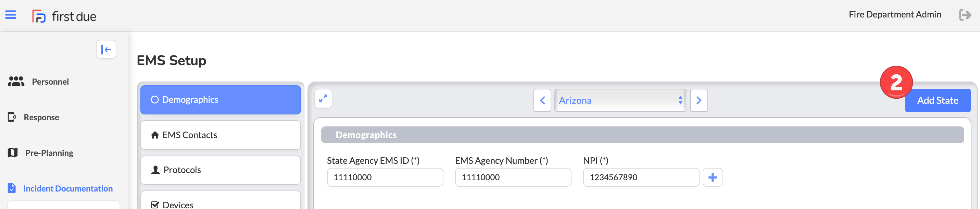
Task: Click the Add State button
Action: (938, 100)
